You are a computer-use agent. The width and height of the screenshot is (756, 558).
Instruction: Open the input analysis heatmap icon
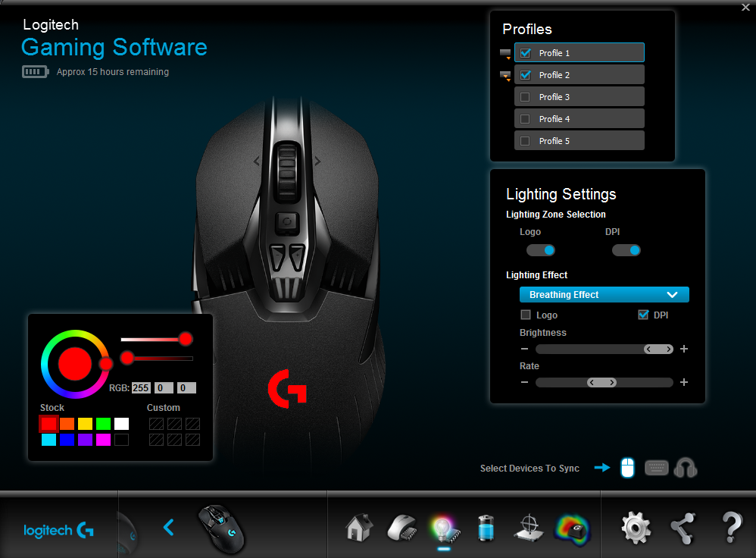[572, 528]
